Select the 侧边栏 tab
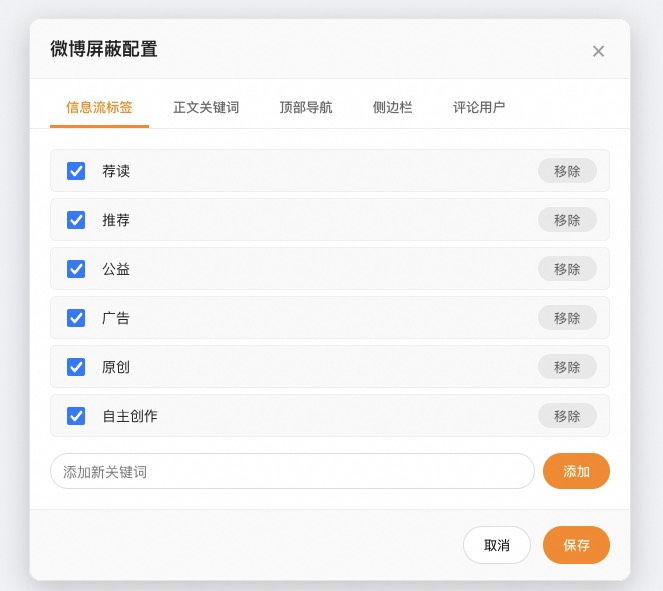This screenshot has width=663, height=591. click(392, 107)
